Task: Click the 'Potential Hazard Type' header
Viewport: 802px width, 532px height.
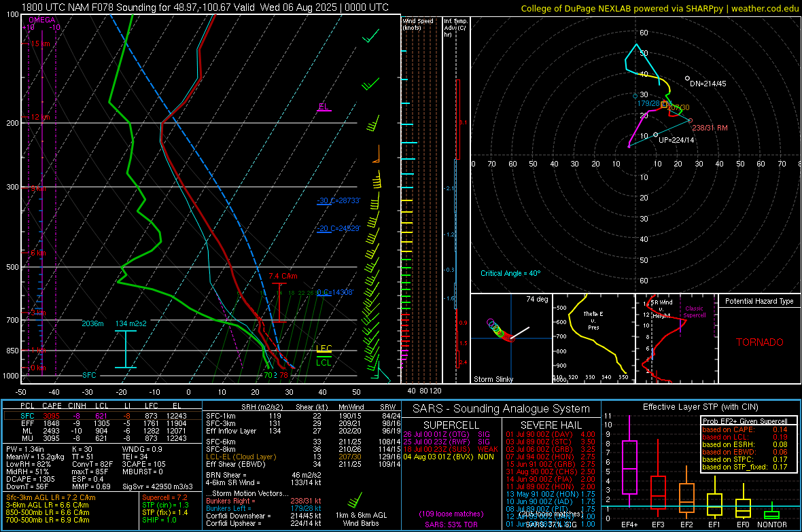Action: (759, 301)
